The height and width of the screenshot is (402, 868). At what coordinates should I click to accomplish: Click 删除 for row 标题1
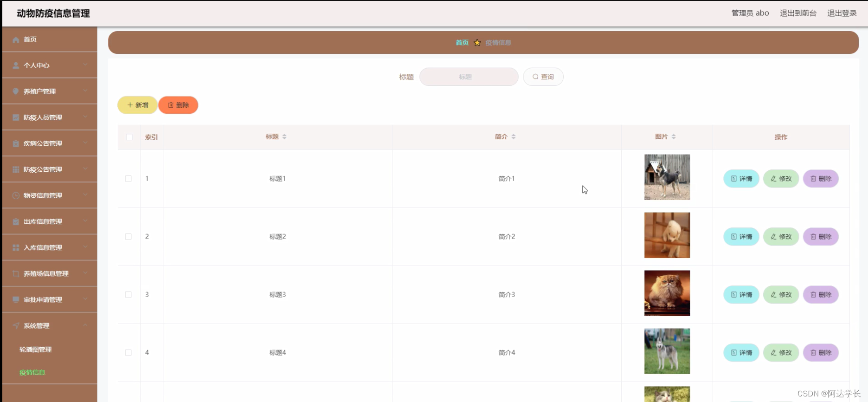click(x=821, y=179)
